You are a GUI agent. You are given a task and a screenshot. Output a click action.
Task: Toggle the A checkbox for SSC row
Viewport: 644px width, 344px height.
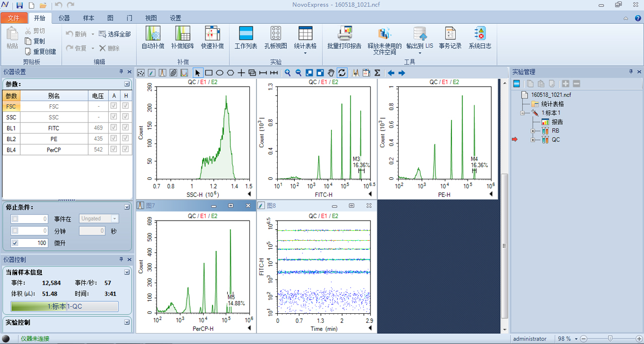coord(114,117)
